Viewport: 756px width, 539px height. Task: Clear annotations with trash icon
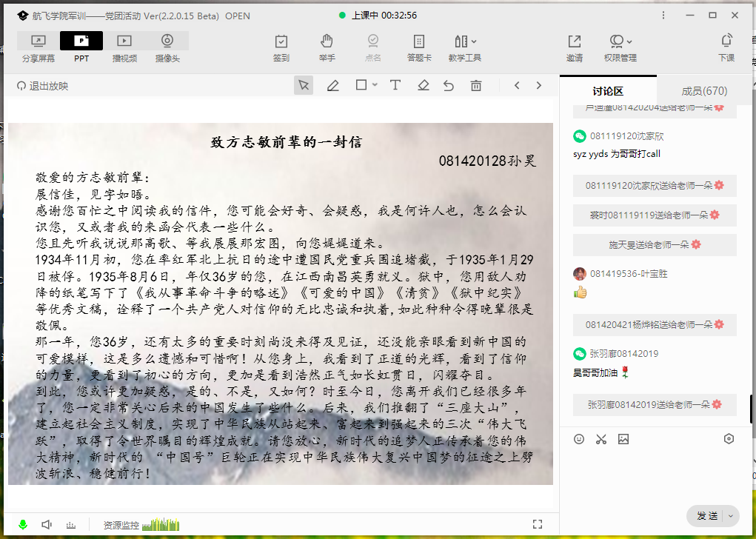pos(476,86)
